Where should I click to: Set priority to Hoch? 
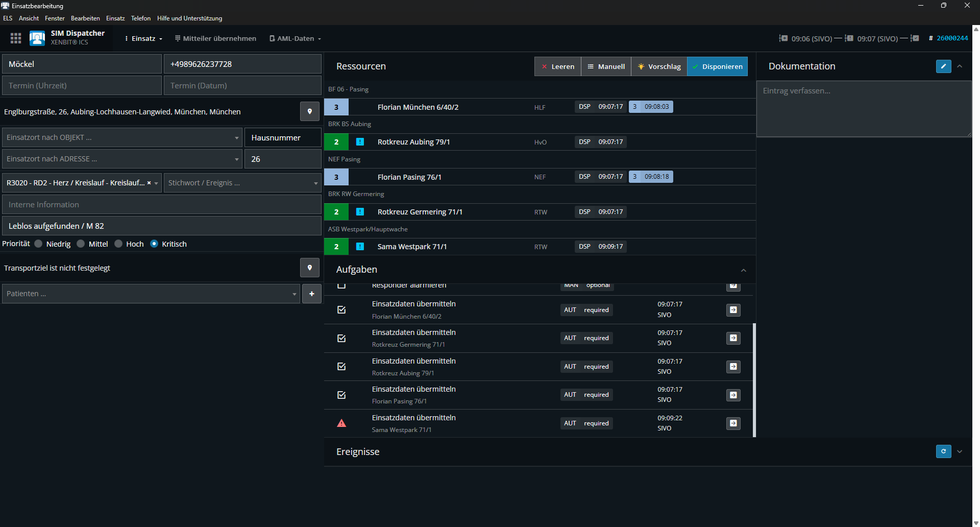(118, 244)
